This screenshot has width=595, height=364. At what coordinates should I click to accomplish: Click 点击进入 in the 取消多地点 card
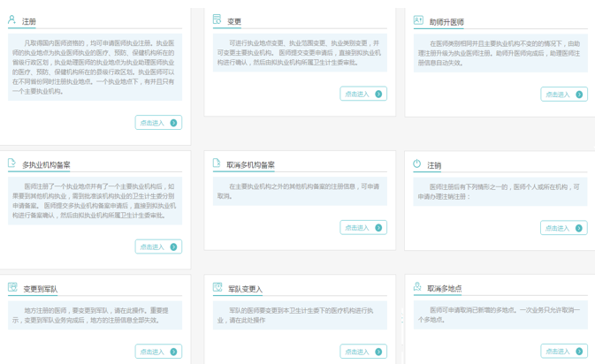coord(564,351)
